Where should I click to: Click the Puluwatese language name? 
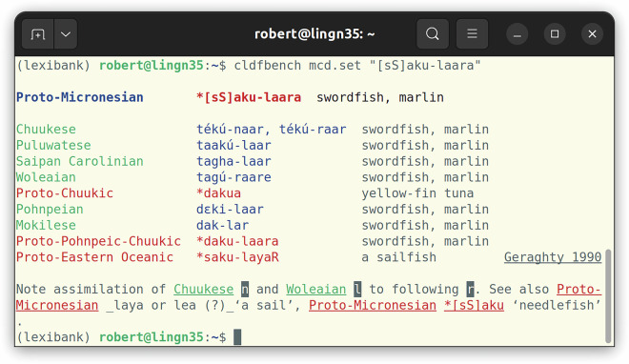point(53,145)
